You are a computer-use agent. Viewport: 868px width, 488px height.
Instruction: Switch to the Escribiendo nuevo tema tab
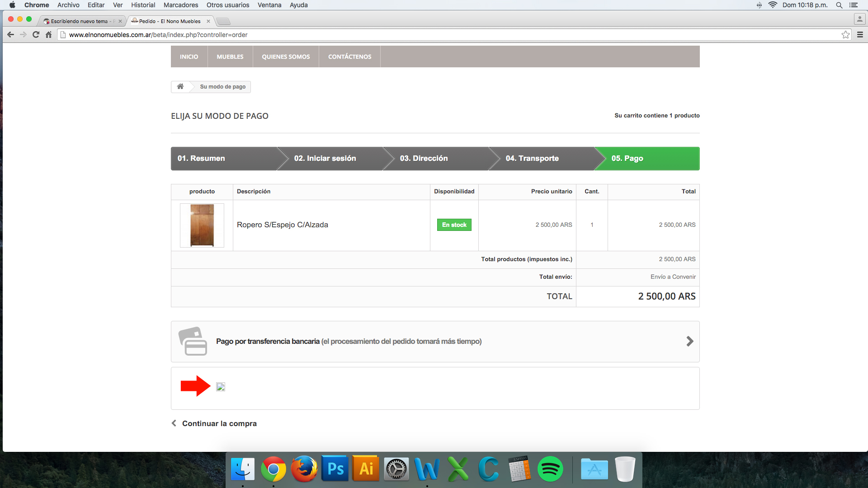point(79,21)
